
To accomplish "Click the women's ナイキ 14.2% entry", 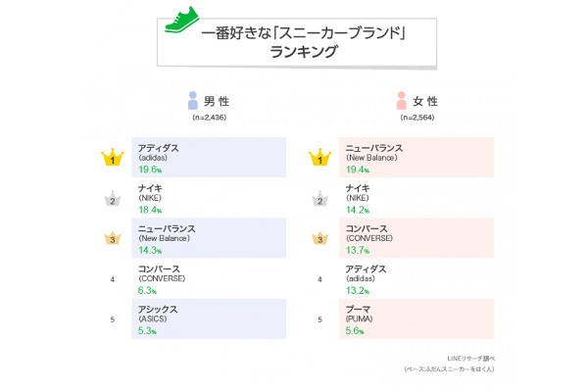I will tap(416, 198).
